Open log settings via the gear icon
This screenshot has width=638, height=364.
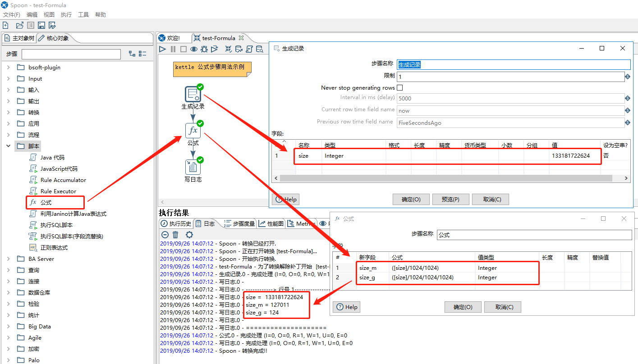point(189,234)
